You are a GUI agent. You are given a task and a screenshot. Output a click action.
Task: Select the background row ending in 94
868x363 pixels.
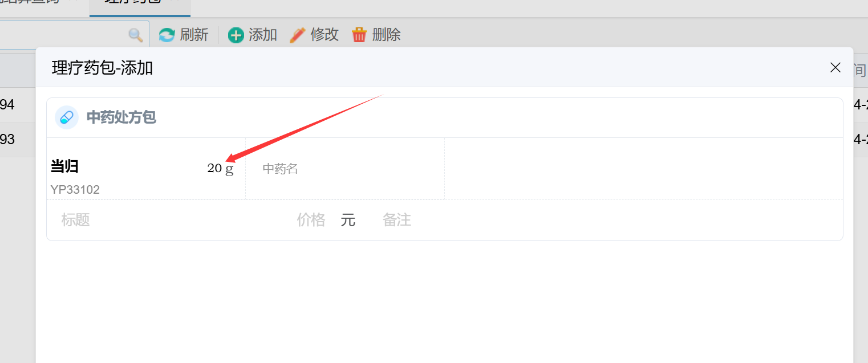coord(18,105)
